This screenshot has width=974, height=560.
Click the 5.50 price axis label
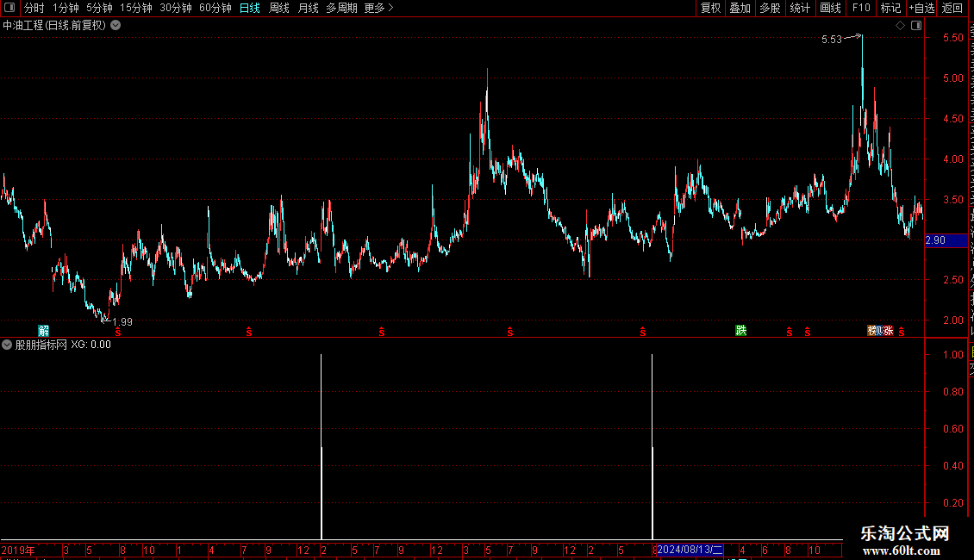tap(952, 38)
